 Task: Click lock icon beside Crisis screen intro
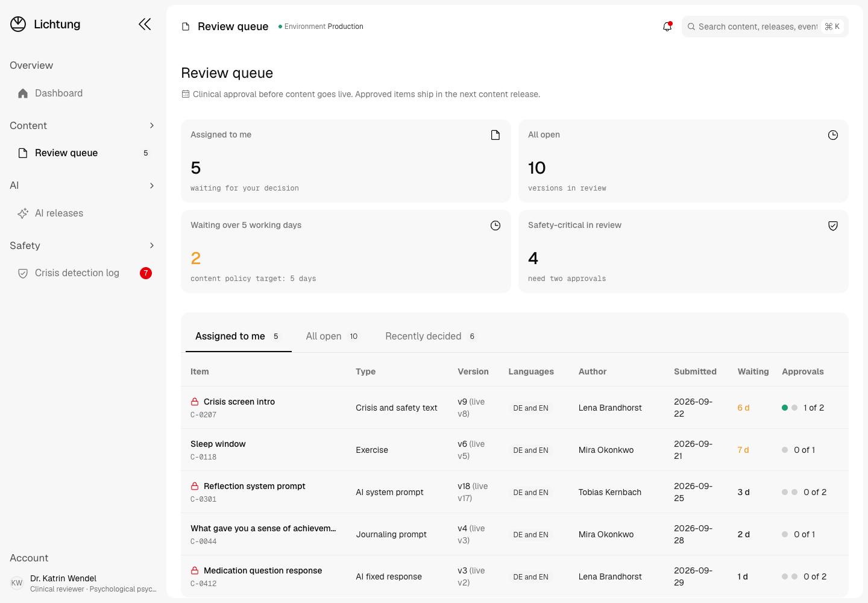tap(195, 402)
